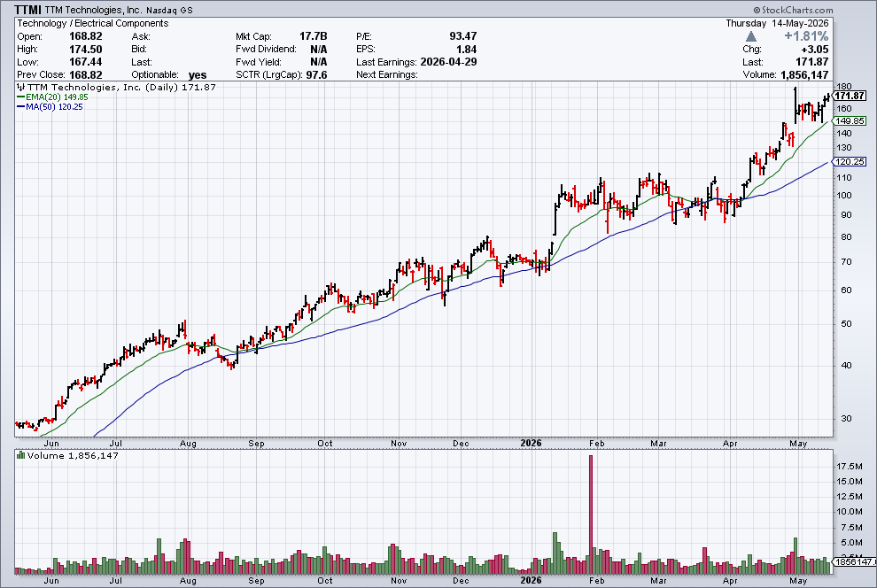
Task: Click the 171.87 price tag on right axis
Action: [850, 97]
